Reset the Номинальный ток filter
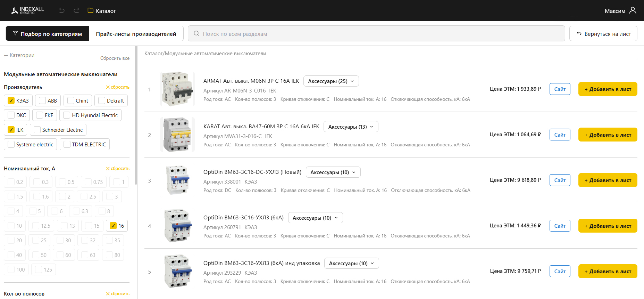 click(x=118, y=169)
